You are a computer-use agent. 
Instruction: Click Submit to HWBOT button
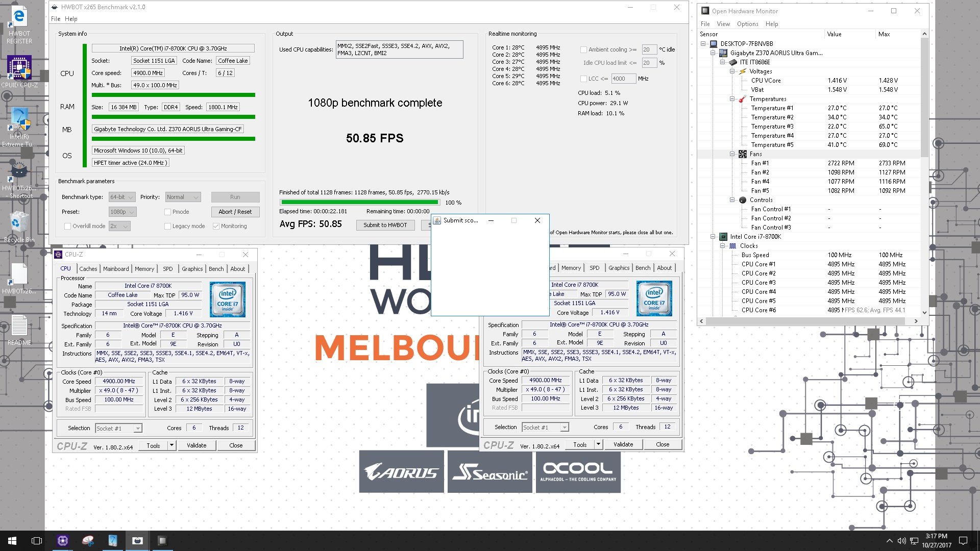tap(385, 225)
